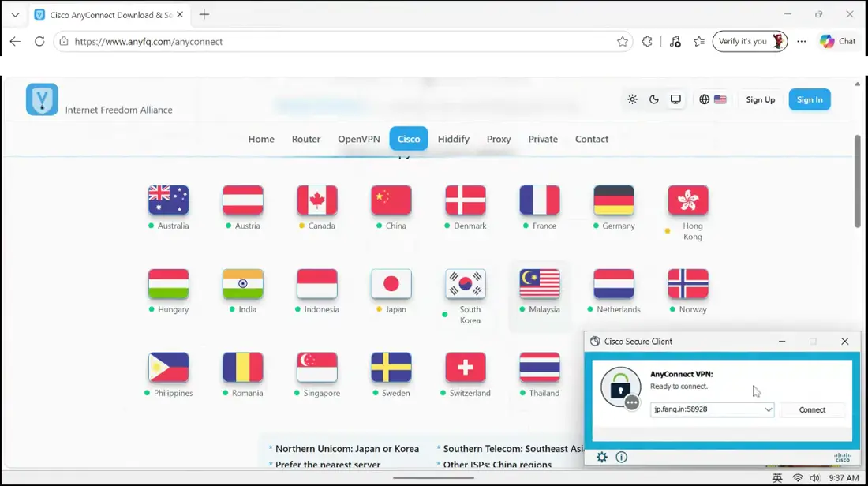Focus the browser address bar
Screen dimensions: 868x486
343,42
